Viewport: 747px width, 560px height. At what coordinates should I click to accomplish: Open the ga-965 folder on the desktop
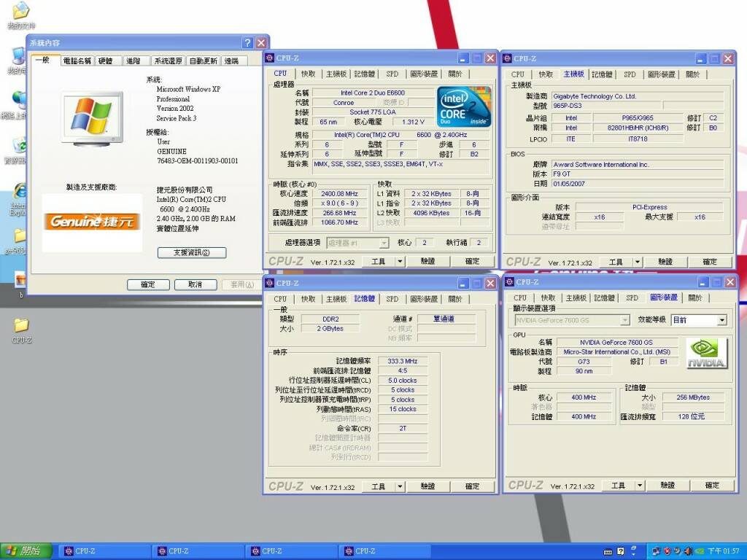point(19,236)
